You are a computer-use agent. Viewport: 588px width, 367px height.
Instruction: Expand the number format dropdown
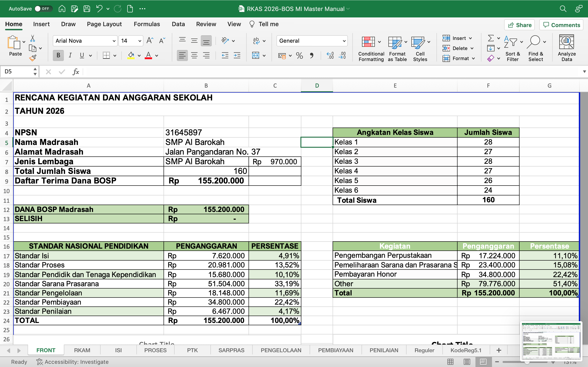345,41
